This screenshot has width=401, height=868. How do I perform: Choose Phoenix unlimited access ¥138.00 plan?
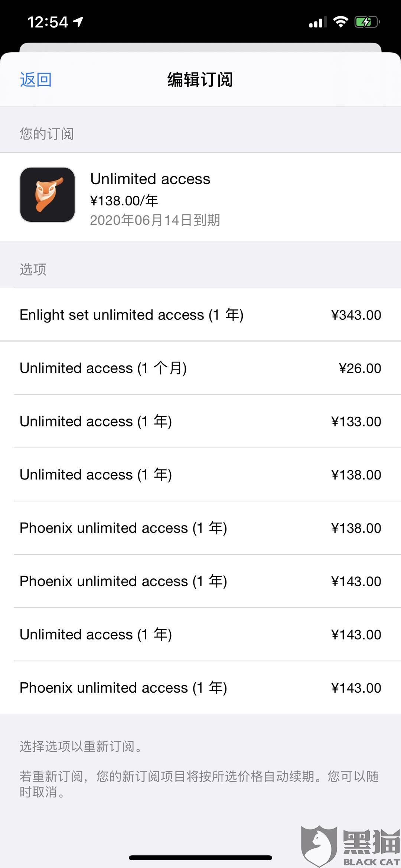click(x=200, y=528)
